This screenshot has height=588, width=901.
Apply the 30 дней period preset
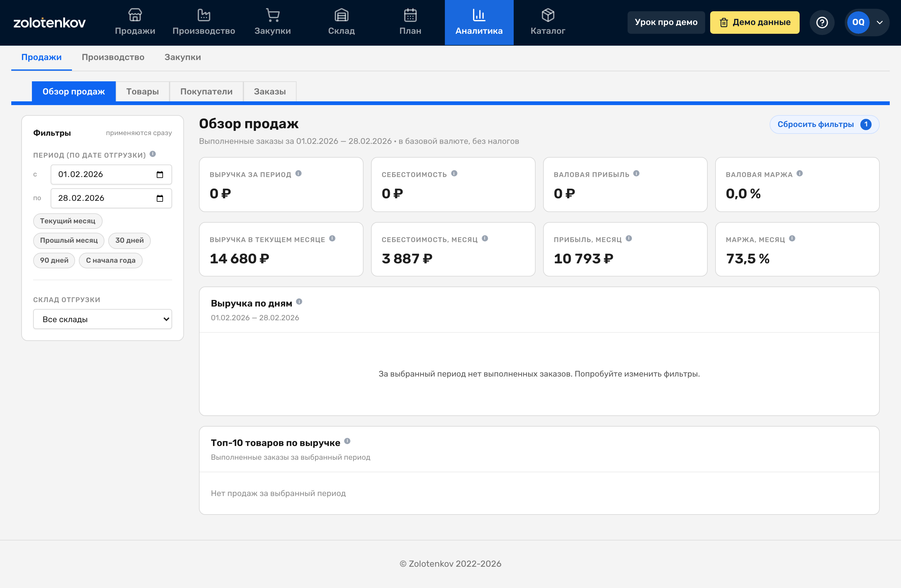pos(130,241)
